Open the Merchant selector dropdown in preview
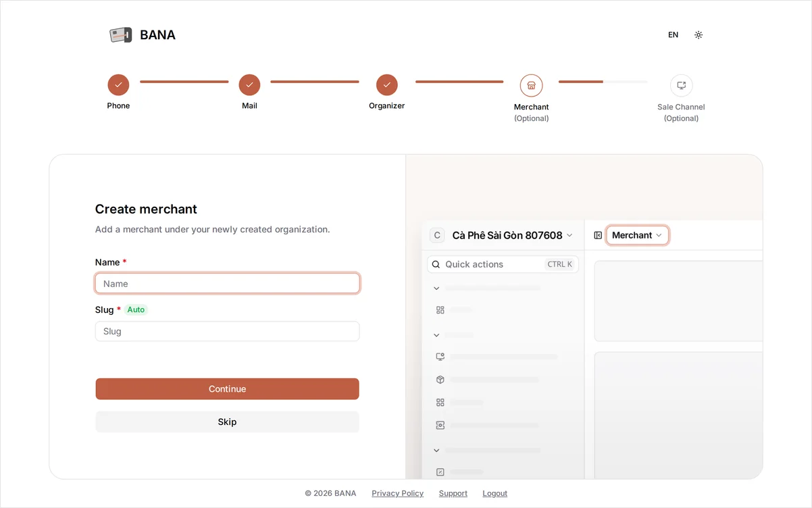The width and height of the screenshot is (812, 508). click(x=637, y=235)
